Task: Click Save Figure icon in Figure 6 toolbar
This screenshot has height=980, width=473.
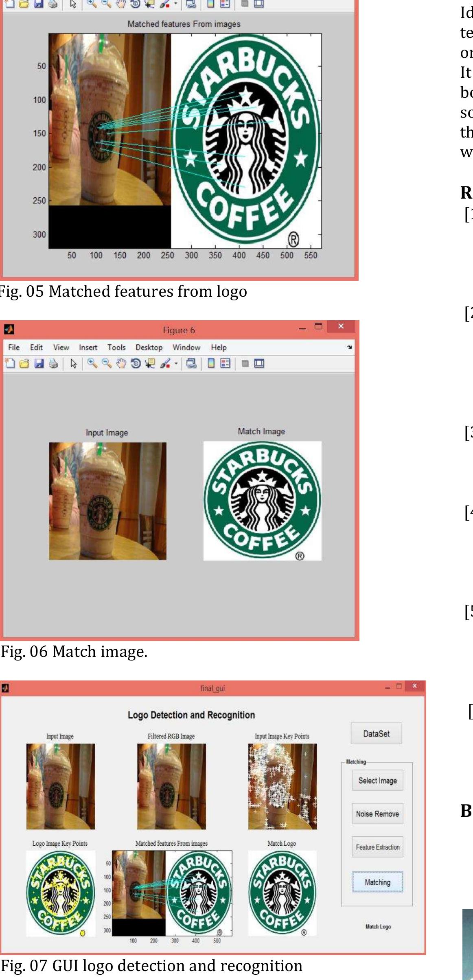Action: pyautogui.click(x=39, y=363)
